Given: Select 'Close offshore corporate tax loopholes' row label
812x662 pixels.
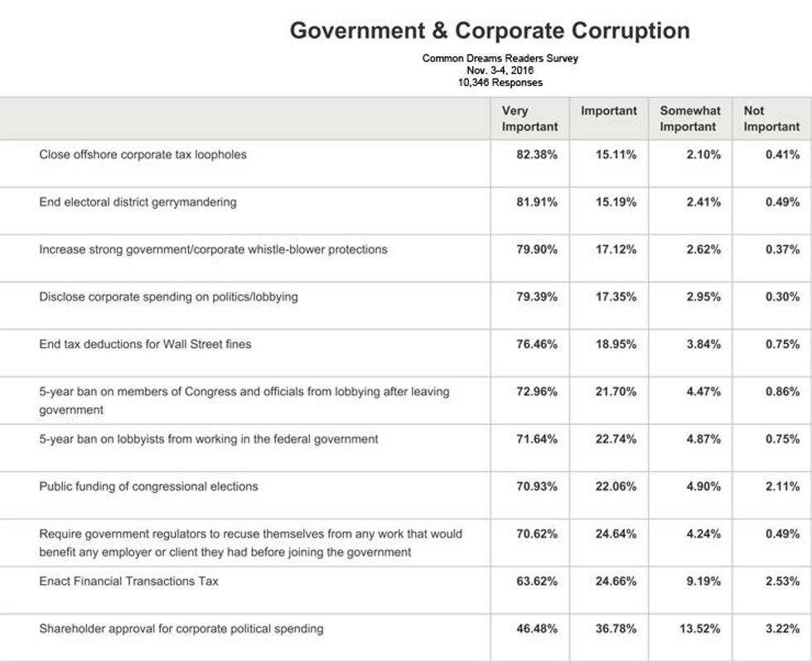Looking at the screenshot, I should [x=143, y=154].
